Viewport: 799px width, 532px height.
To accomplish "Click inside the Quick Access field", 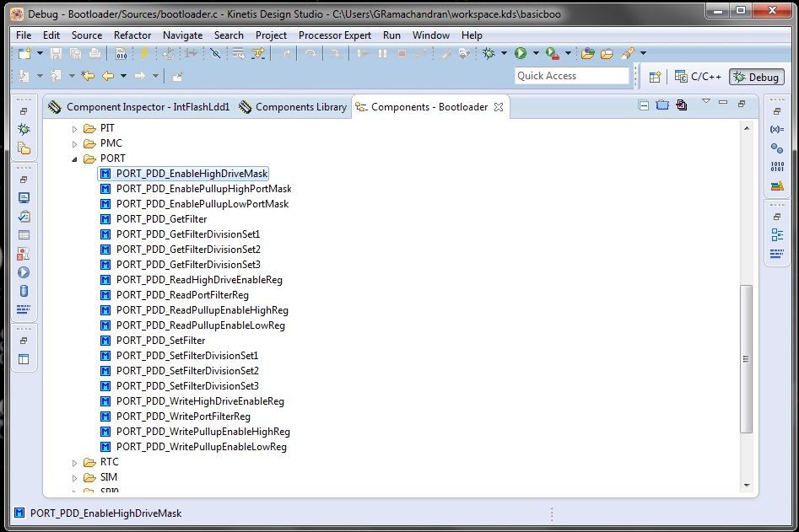I will 572,76.
